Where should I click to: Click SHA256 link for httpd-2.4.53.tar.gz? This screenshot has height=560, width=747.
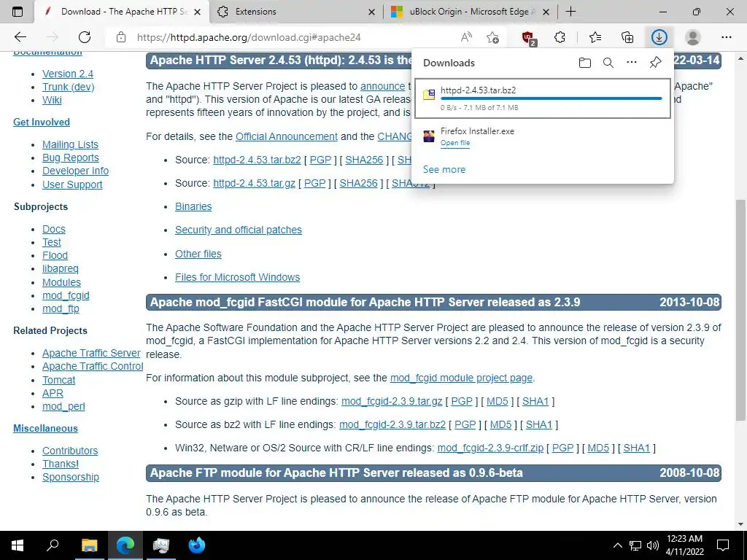[x=358, y=183]
